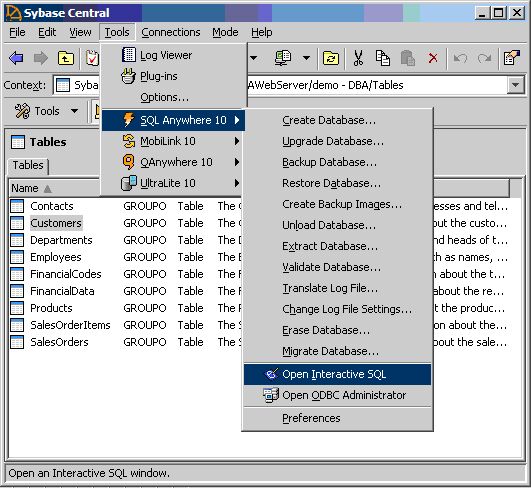Click the SalesOrders table row icon
Screen dimensions: 531x488
click(17, 342)
